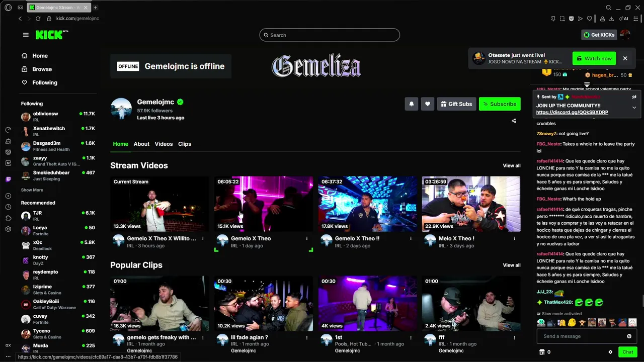Click the kick.com/gemelojmc address bar

(x=77, y=19)
